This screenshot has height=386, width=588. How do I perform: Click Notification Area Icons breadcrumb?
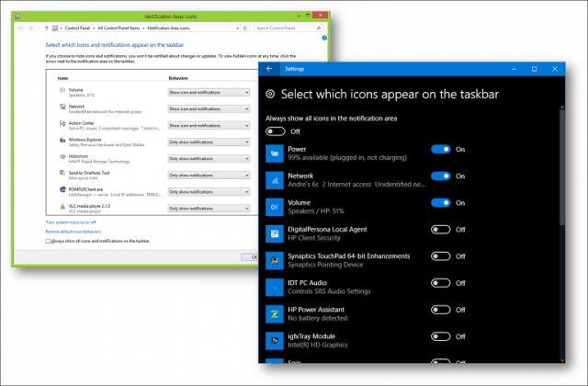point(168,28)
